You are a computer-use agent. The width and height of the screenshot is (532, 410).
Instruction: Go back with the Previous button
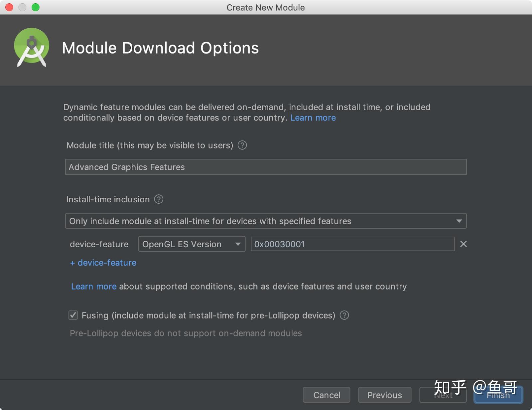click(385, 395)
